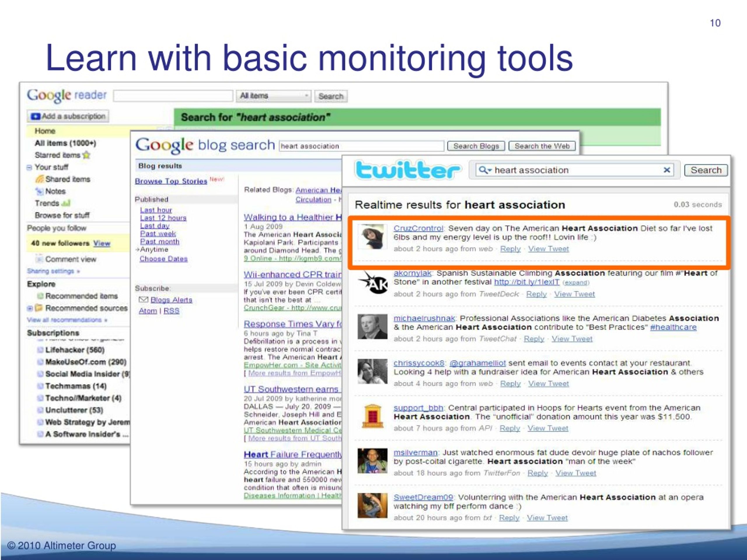
Task: Reply to CruzCrontrol's tweet
Action: (510, 249)
